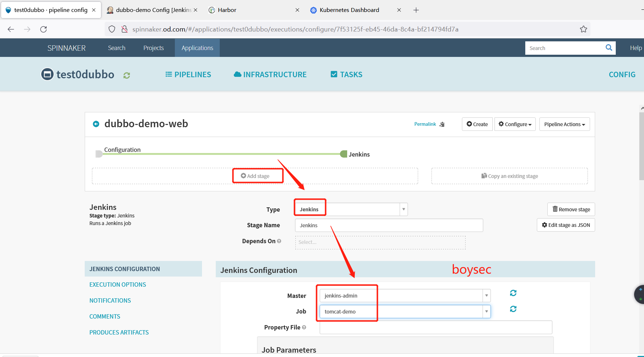
Task: Click help icon next to Depends On
Action: tap(279, 241)
